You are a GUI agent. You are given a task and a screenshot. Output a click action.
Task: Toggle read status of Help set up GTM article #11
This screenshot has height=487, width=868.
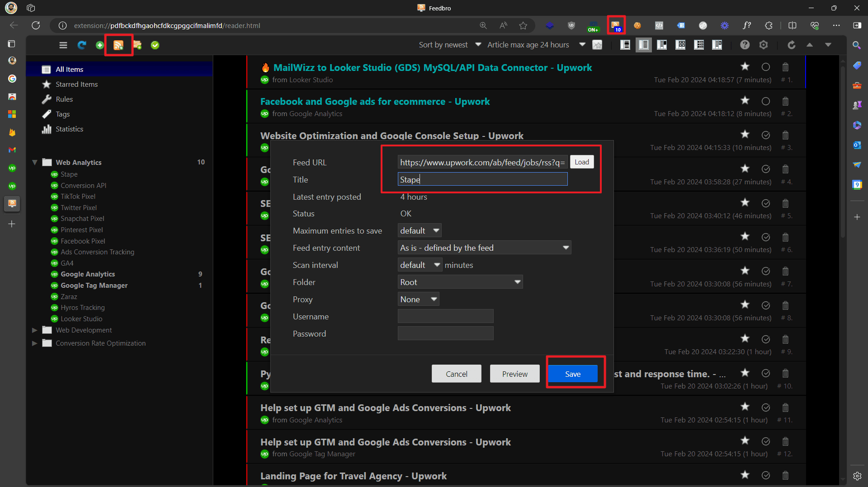click(766, 407)
